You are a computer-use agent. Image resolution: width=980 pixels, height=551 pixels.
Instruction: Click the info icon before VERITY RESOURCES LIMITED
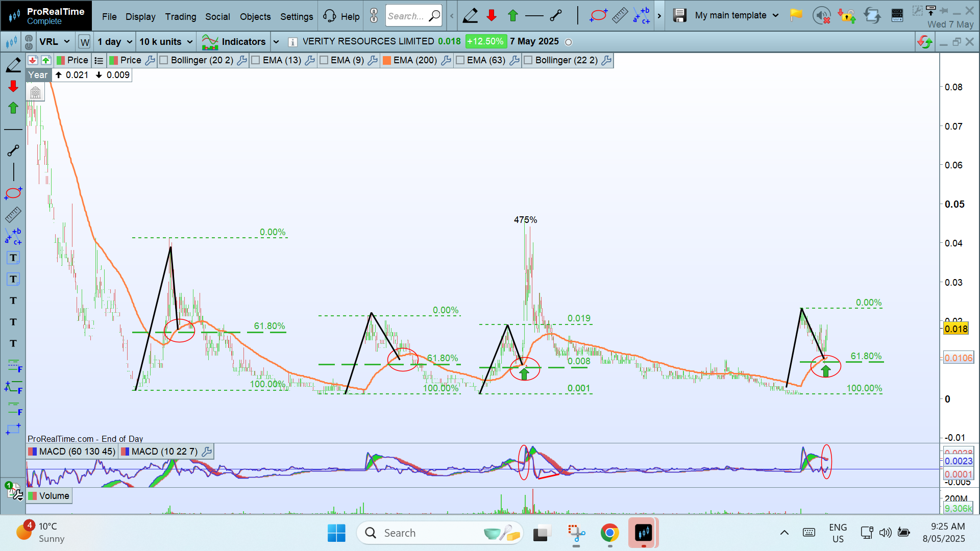(292, 42)
